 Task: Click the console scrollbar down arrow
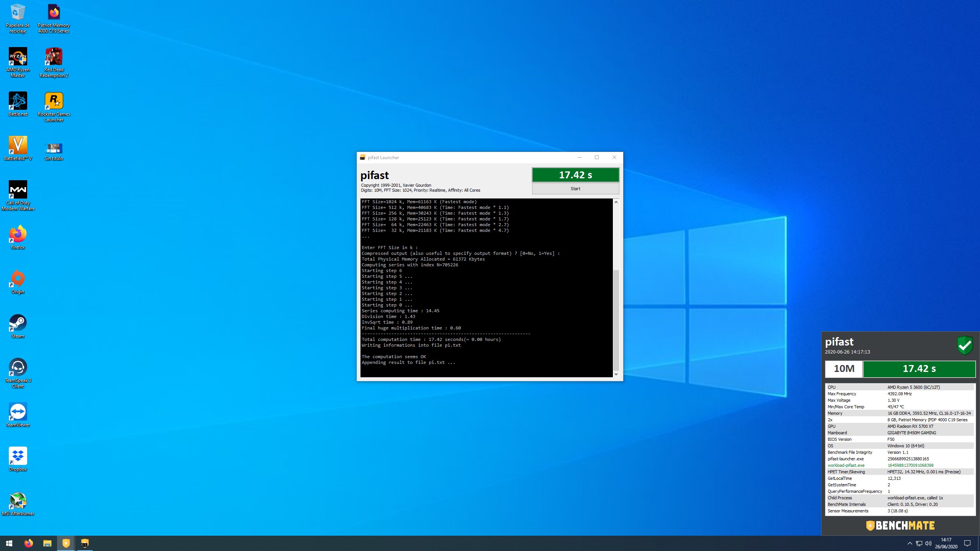(616, 374)
